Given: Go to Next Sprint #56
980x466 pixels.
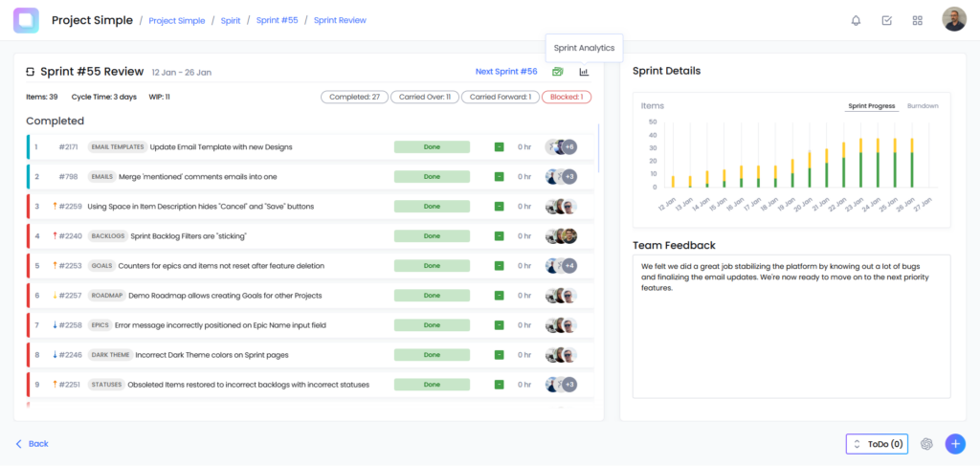Looking at the screenshot, I should 506,72.
